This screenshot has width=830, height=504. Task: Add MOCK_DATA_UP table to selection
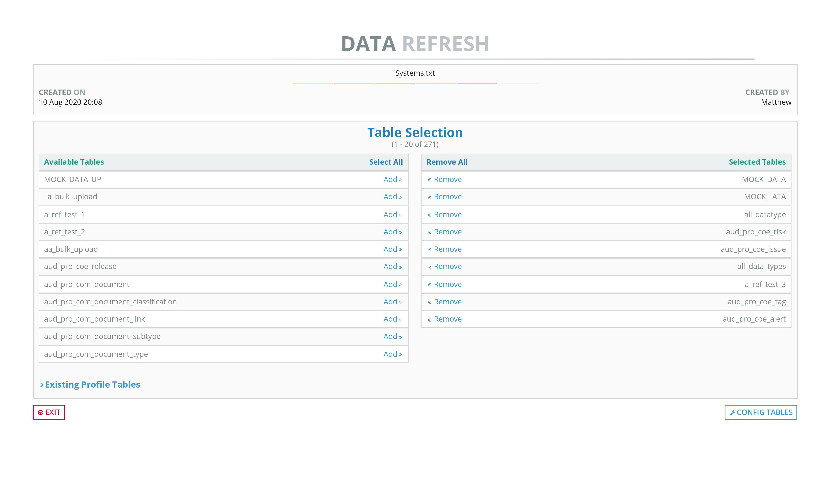point(392,180)
